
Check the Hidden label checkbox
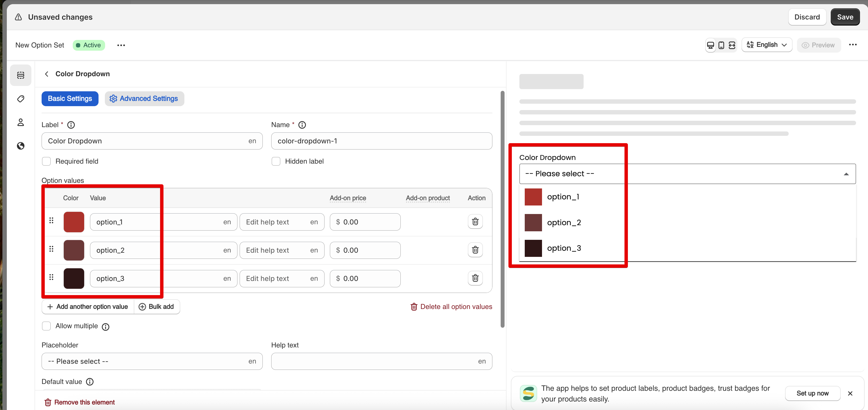(x=276, y=161)
